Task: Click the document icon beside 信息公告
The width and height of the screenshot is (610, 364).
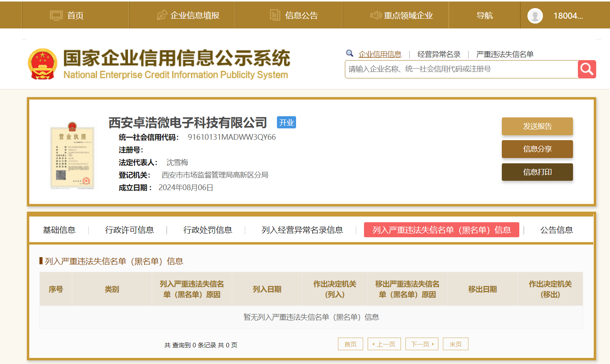Action: point(275,15)
